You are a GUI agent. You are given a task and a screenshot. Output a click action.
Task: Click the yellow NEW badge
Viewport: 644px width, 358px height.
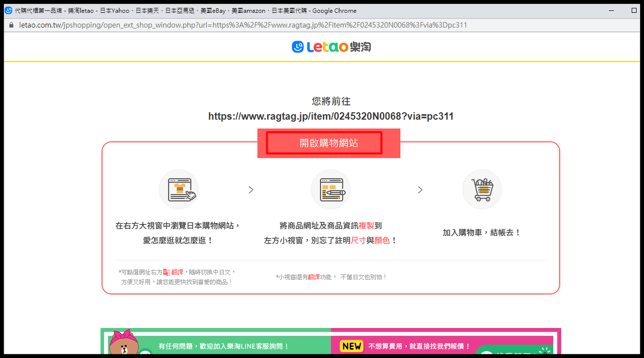pos(352,346)
